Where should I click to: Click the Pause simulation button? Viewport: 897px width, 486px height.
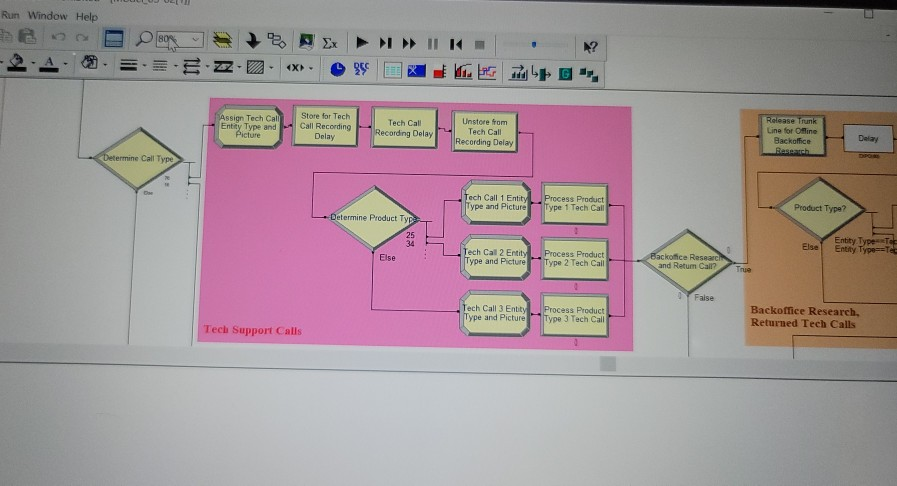433,44
